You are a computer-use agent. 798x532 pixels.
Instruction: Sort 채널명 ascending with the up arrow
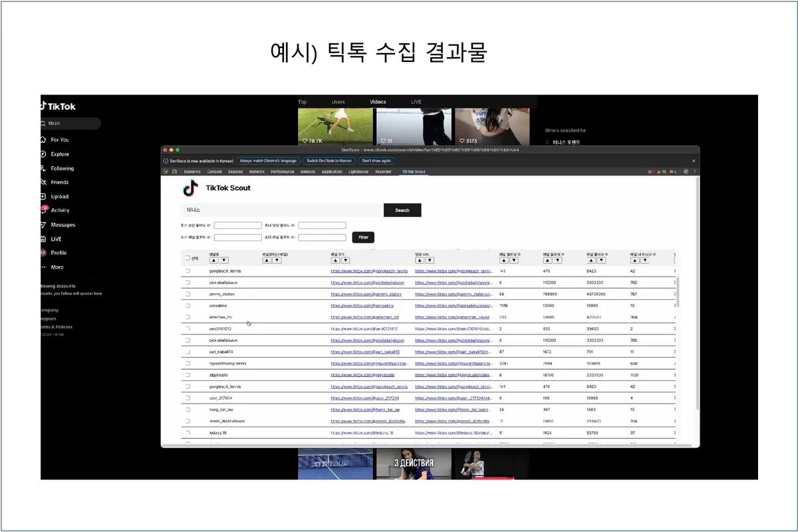pyautogui.click(x=213, y=260)
